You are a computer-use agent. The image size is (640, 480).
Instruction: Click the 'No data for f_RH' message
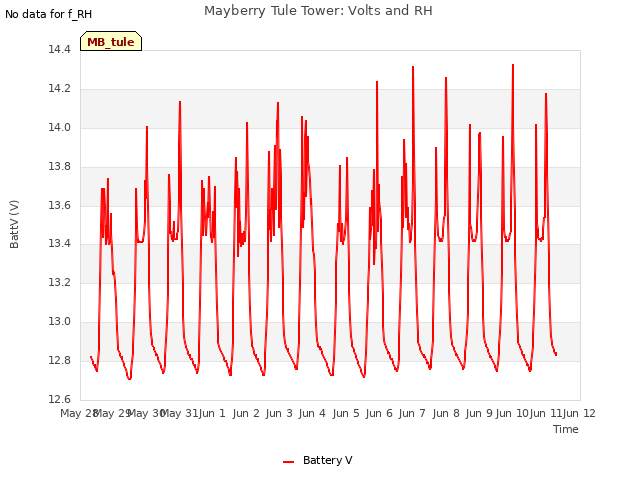48,14
